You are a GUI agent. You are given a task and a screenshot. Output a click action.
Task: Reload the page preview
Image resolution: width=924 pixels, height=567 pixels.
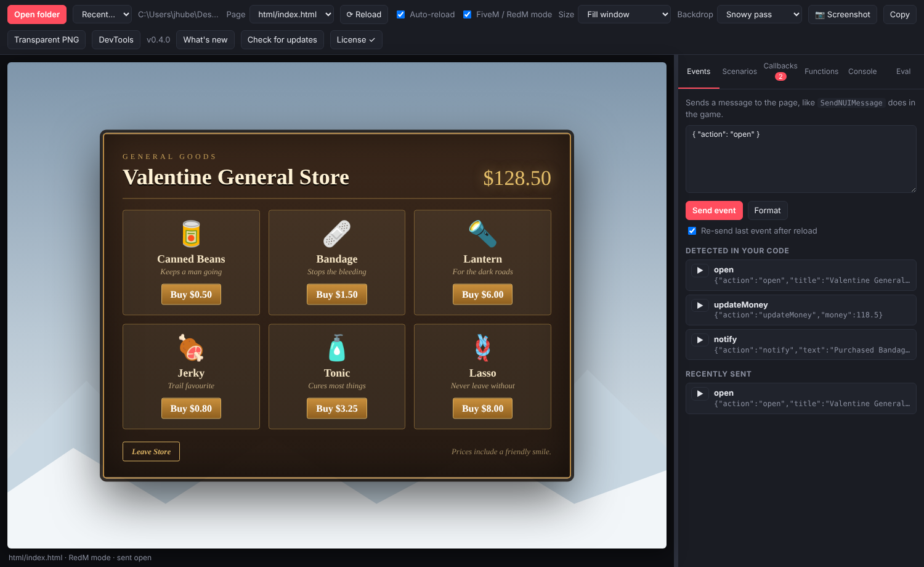[364, 14]
